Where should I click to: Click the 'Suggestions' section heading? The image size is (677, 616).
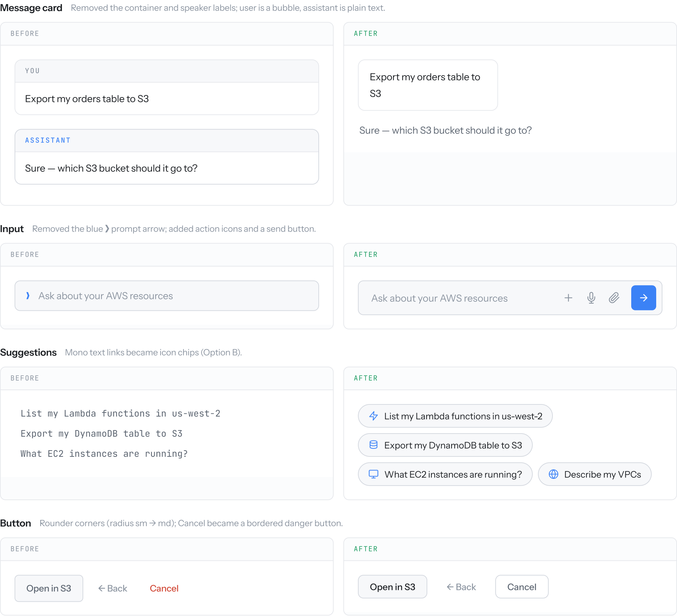coord(28,352)
